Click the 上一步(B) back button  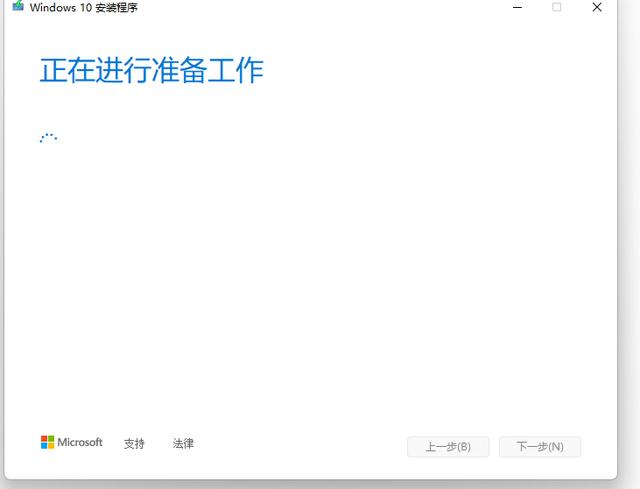[448, 447]
